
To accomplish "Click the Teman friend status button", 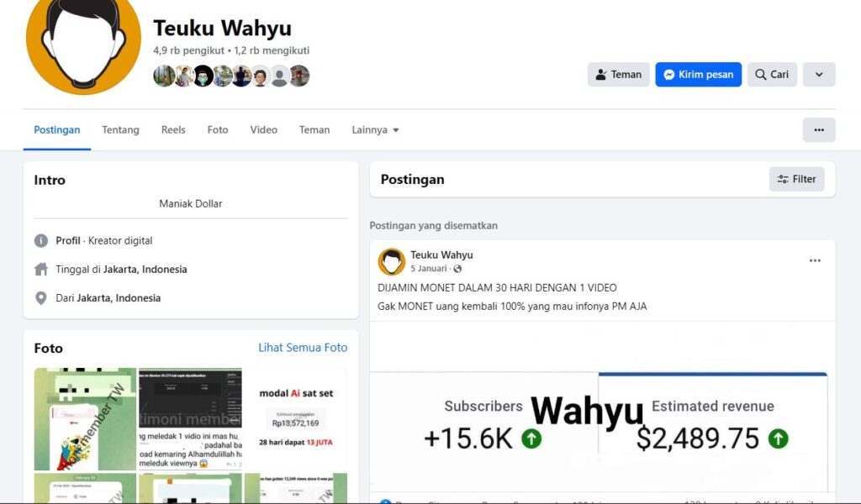I will 618,75.
